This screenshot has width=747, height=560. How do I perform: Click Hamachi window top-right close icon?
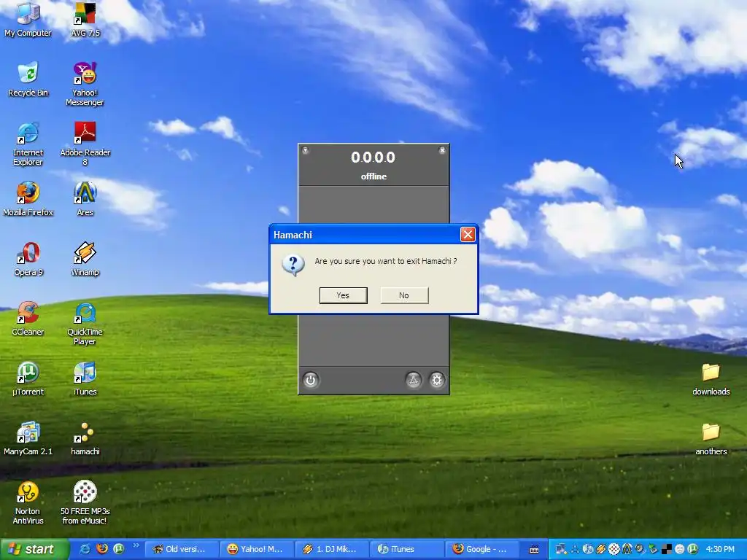point(442,150)
